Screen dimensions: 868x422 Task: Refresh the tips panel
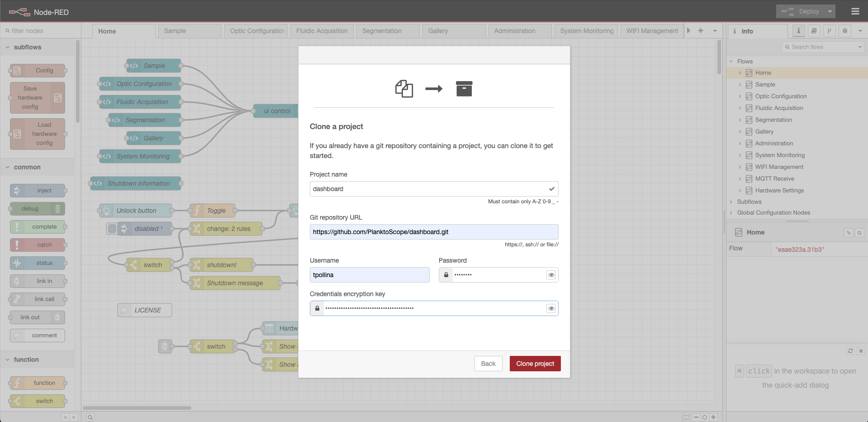coord(850,351)
